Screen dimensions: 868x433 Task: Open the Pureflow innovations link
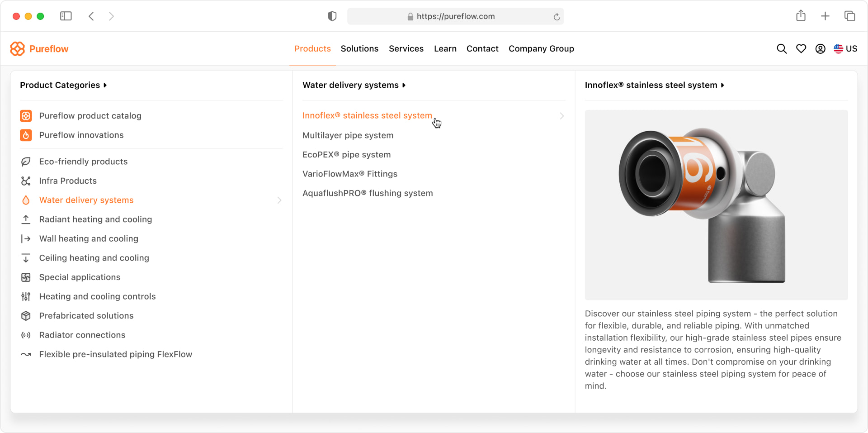81,135
